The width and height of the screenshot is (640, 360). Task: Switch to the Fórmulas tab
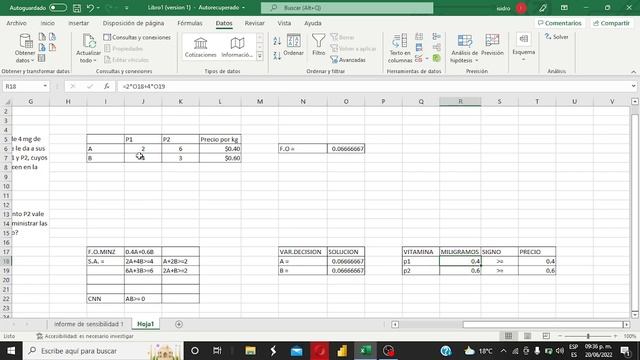(190, 23)
